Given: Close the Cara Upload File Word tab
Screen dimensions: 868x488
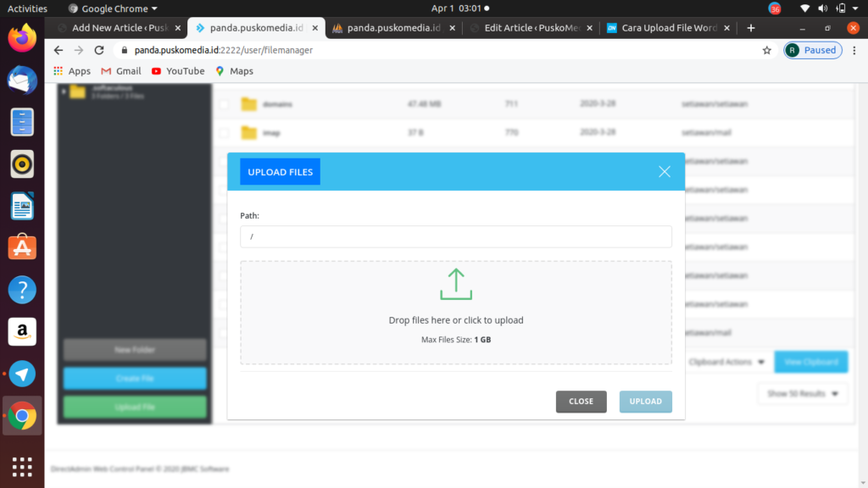Looking at the screenshot, I should coord(726,28).
